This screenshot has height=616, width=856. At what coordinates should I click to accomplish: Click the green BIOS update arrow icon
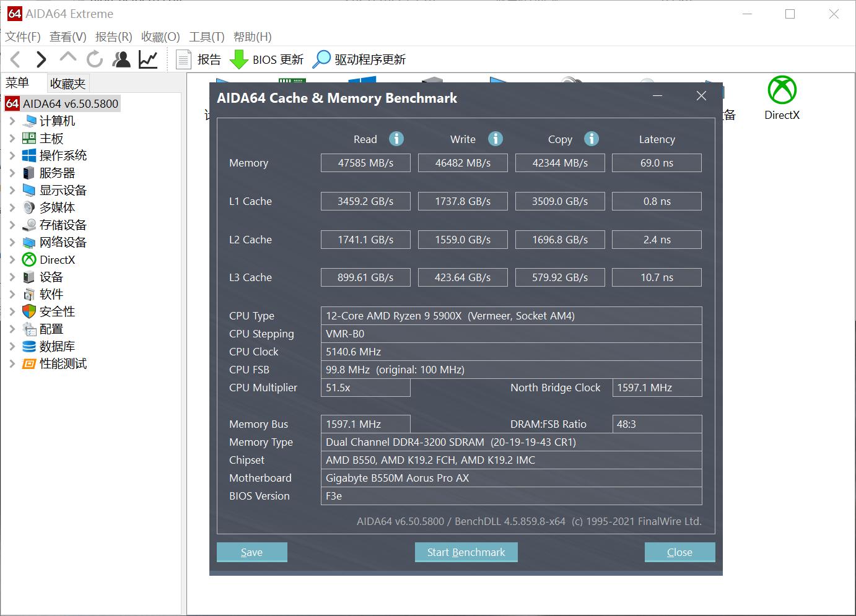pyautogui.click(x=238, y=59)
